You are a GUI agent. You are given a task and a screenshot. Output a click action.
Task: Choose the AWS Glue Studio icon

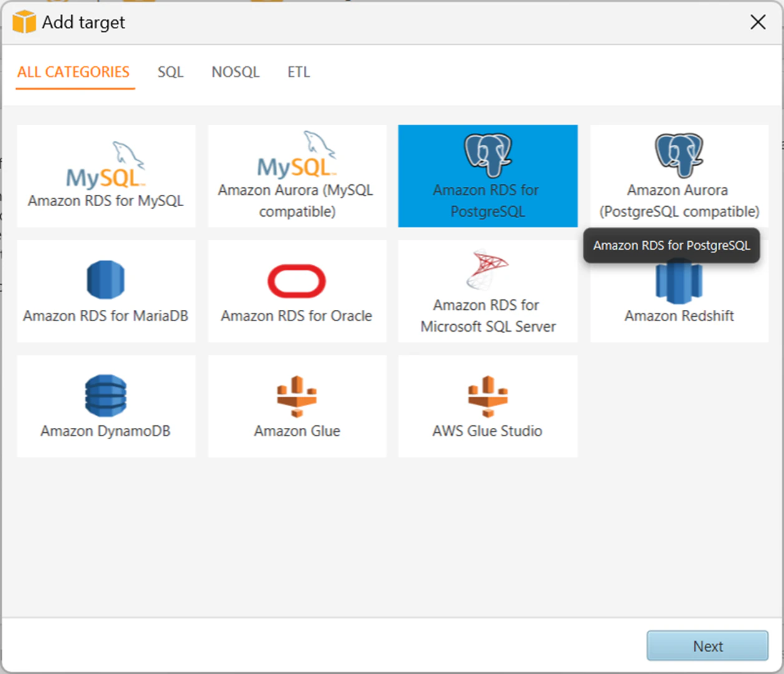tap(488, 396)
